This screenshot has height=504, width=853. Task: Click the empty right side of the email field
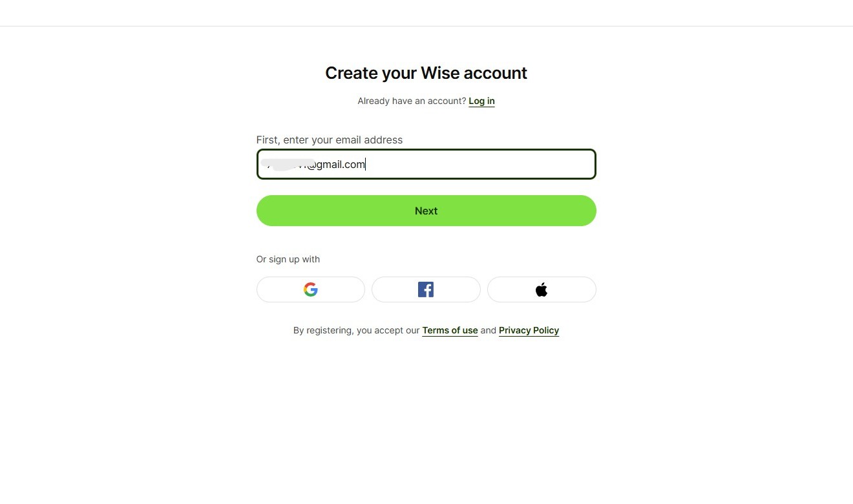click(x=517, y=164)
